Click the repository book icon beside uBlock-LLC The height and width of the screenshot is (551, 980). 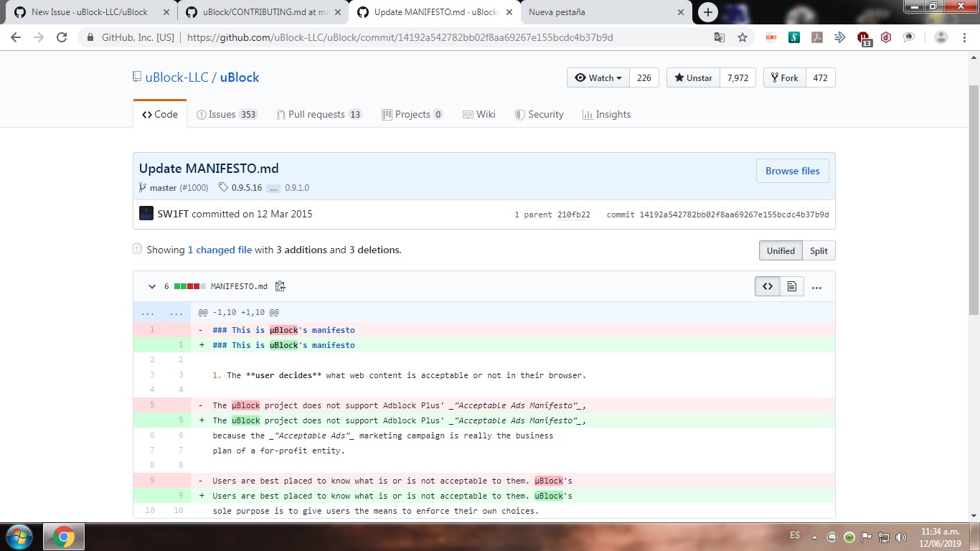[x=136, y=77]
